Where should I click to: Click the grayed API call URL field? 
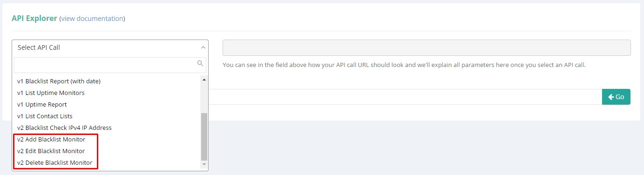427,48
